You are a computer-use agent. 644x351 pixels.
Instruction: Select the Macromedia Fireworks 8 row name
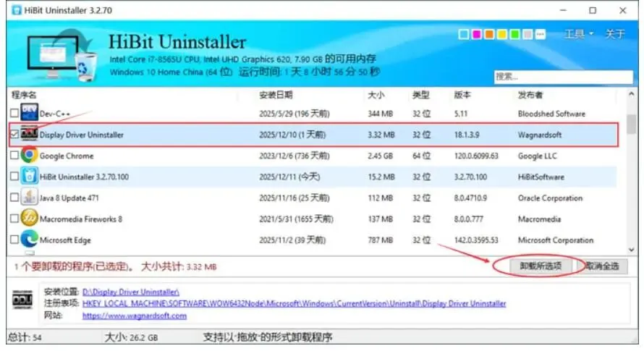pos(81,219)
